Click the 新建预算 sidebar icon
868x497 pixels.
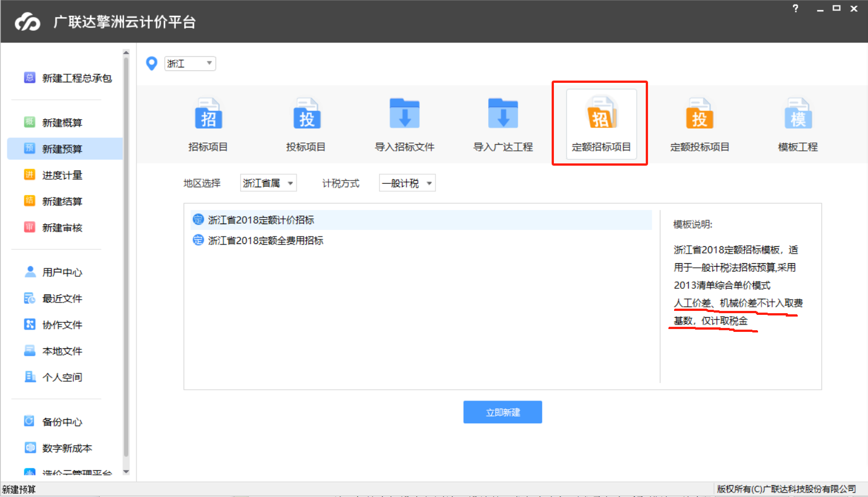29,148
